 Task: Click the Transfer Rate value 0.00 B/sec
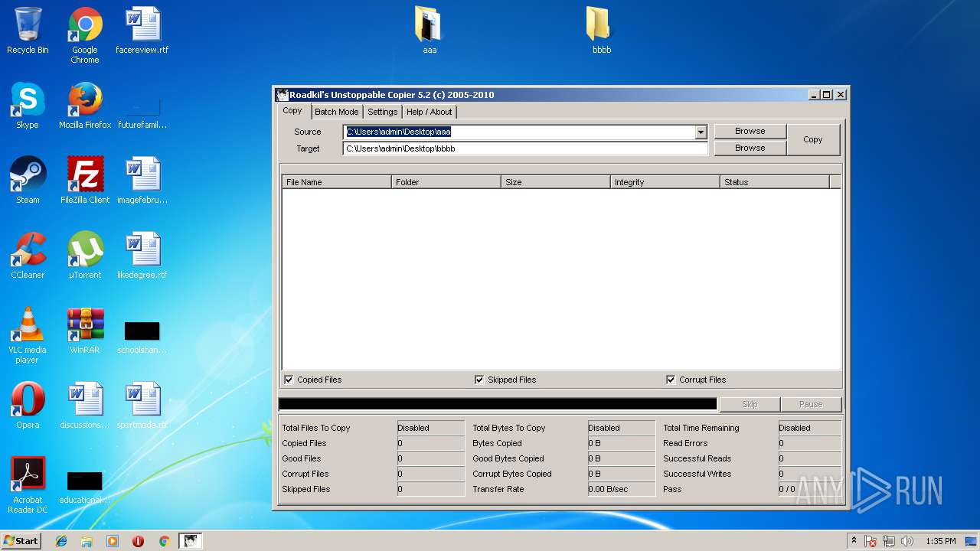tap(621, 489)
